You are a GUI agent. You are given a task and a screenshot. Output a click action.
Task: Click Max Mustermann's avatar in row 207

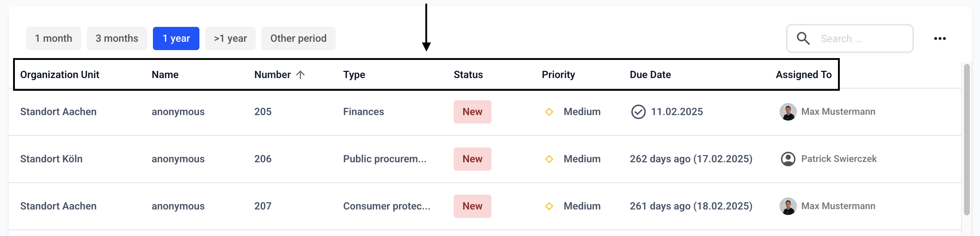click(x=788, y=206)
